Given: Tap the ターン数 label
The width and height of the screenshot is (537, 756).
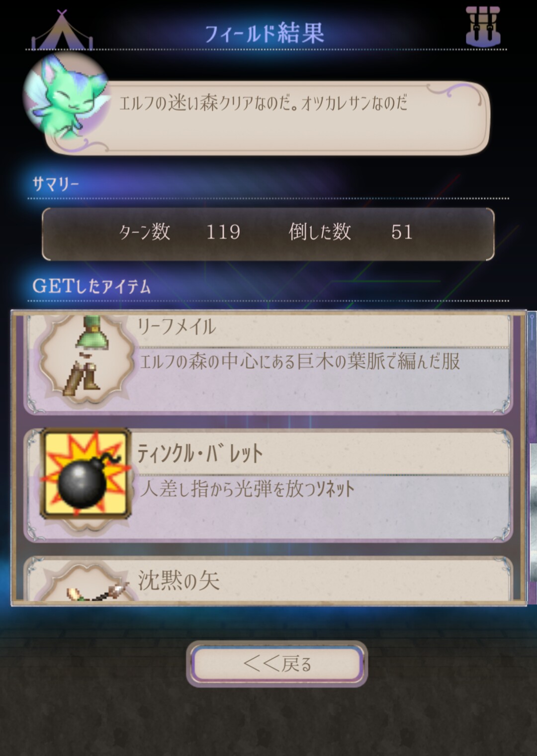Looking at the screenshot, I should (x=145, y=232).
